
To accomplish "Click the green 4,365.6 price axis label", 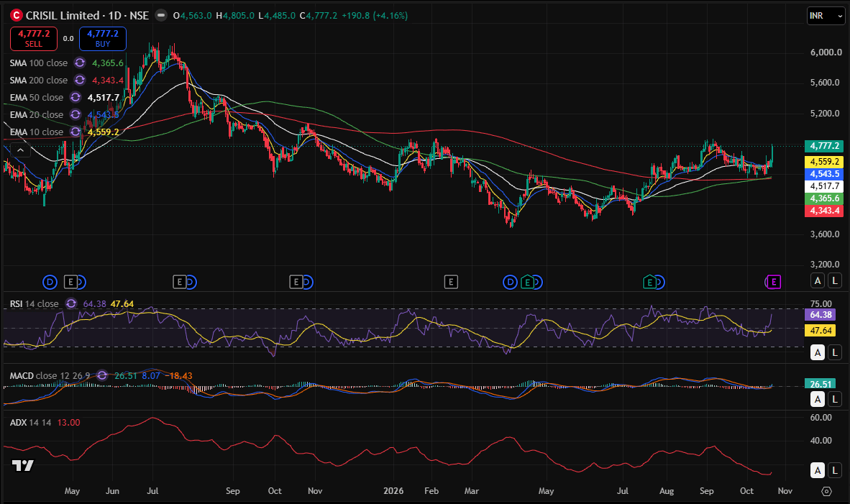I will click(x=824, y=198).
